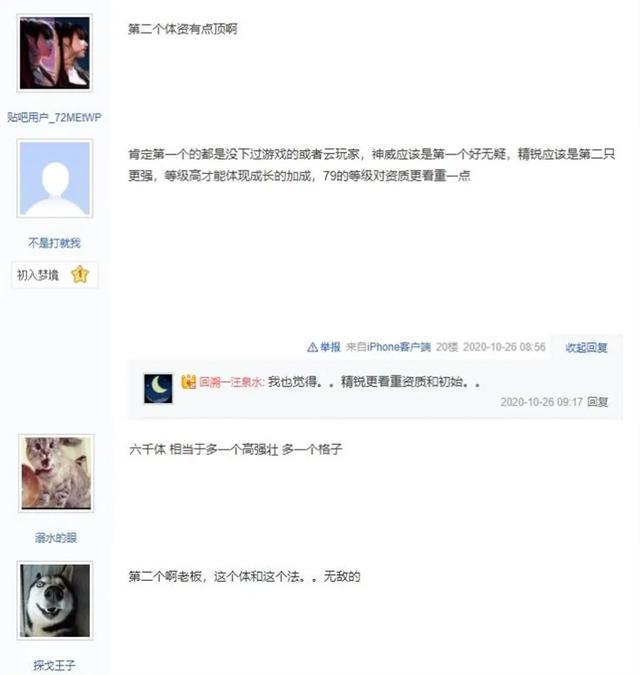The width and height of the screenshot is (640, 675).
Task: Collapse replies with 收起回复
Action: (x=586, y=347)
